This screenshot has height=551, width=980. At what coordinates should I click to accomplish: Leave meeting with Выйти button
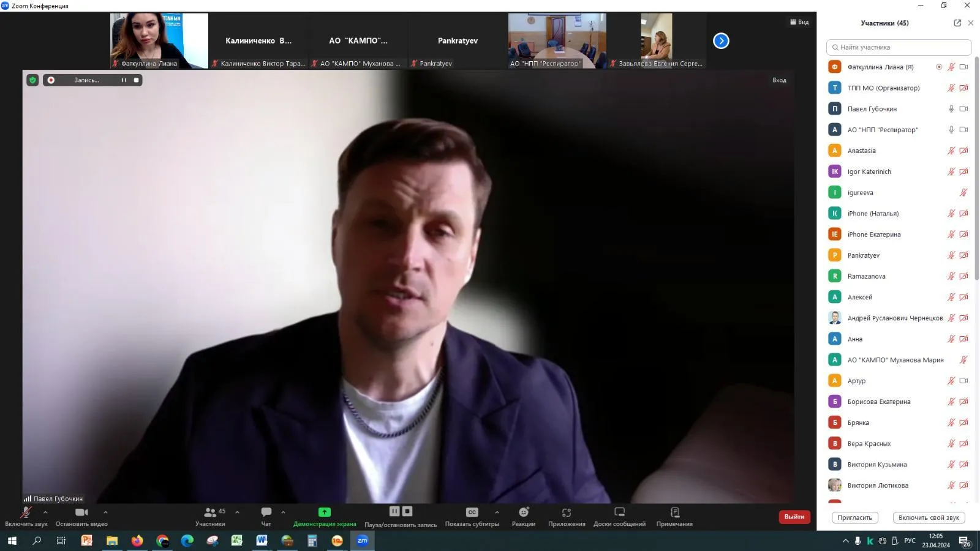tap(794, 517)
